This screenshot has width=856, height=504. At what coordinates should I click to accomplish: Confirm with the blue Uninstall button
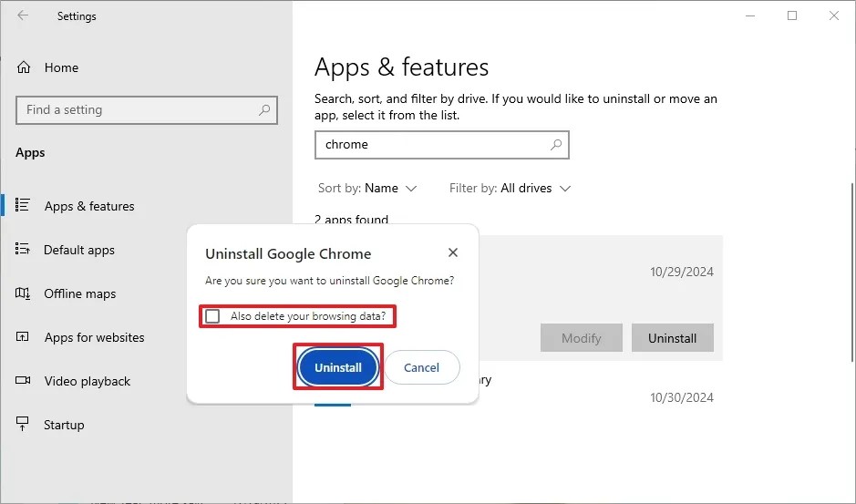pyautogui.click(x=338, y=367)
